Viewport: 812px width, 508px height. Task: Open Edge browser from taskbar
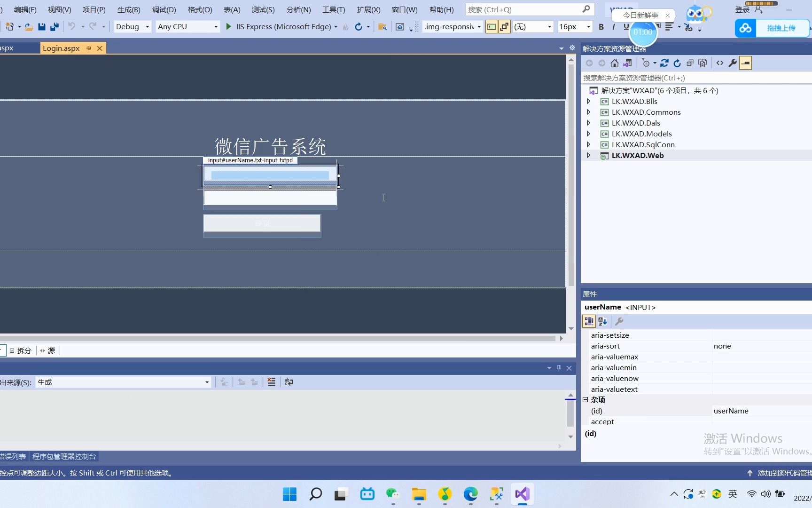(470, 494)
